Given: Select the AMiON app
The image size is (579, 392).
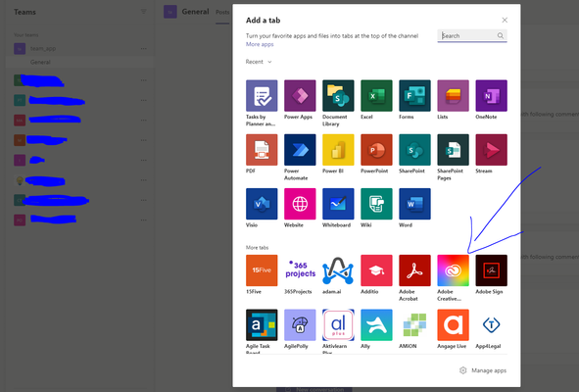Looking at the screenshot, I should click(x=414, y=325).
